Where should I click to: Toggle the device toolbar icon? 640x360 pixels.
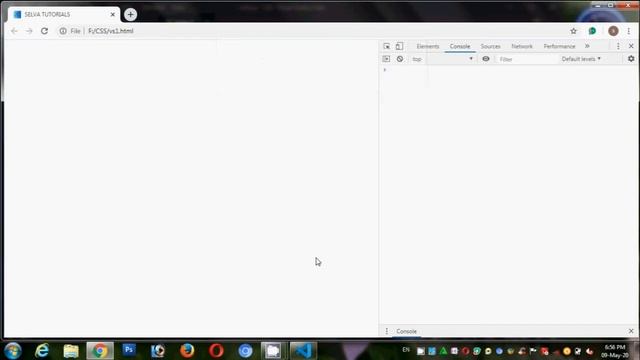(x=399, y=46)
